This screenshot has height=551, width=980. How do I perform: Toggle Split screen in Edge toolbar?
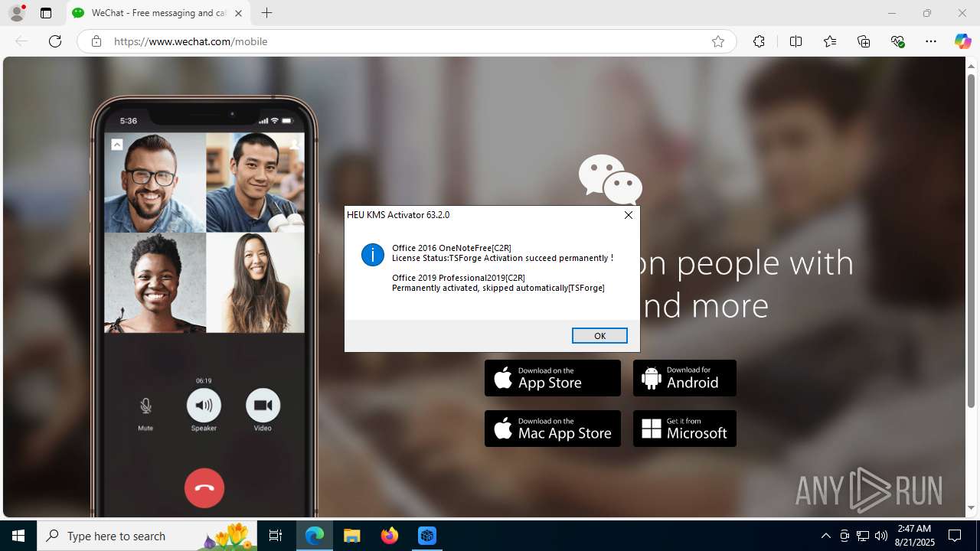point(795,41)
